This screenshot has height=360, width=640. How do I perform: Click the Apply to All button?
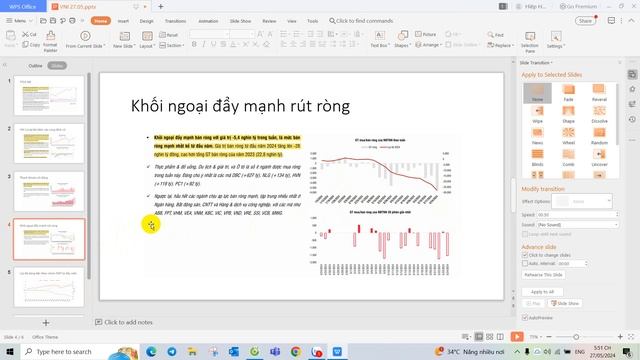(x=542, y=292)
